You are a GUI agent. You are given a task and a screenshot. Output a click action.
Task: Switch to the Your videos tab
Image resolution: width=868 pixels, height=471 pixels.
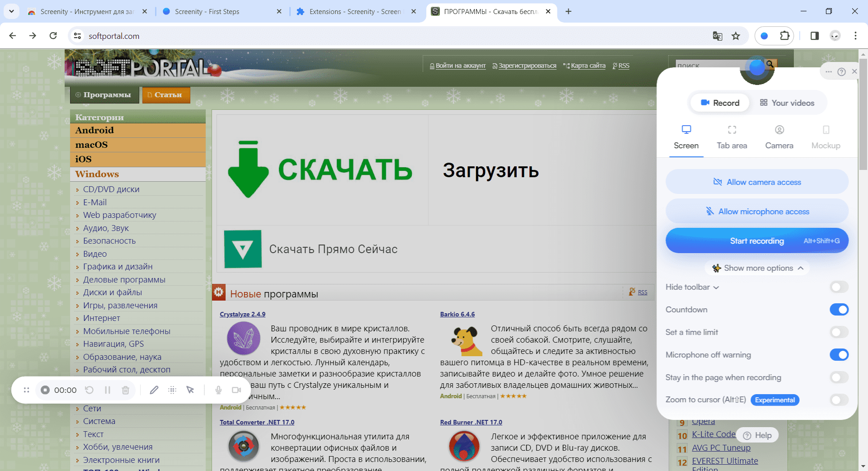787,103
